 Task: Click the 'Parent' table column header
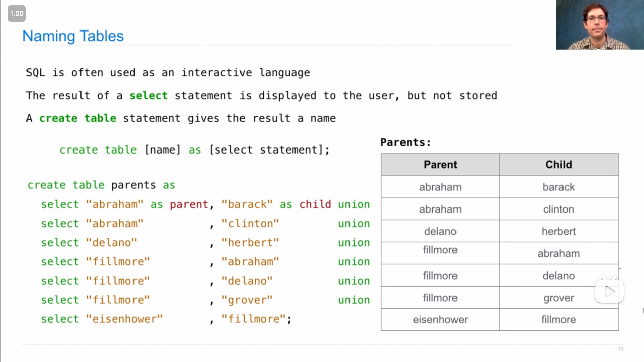(x=440, y=165)
